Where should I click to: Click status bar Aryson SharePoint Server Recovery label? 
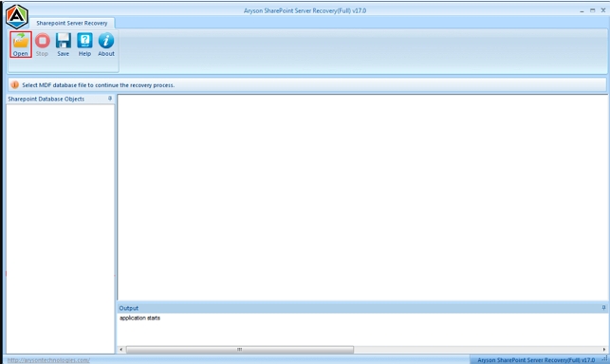tap(536, 360)
